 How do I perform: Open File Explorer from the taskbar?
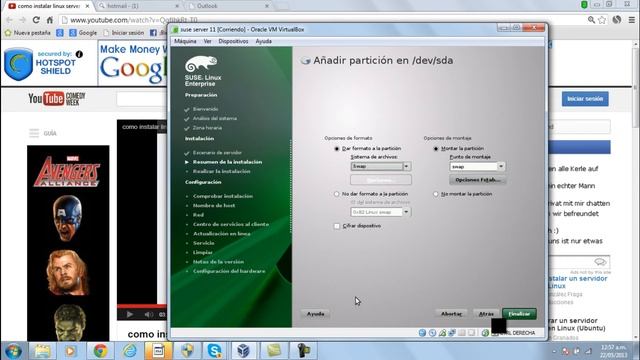click(42, 351)
